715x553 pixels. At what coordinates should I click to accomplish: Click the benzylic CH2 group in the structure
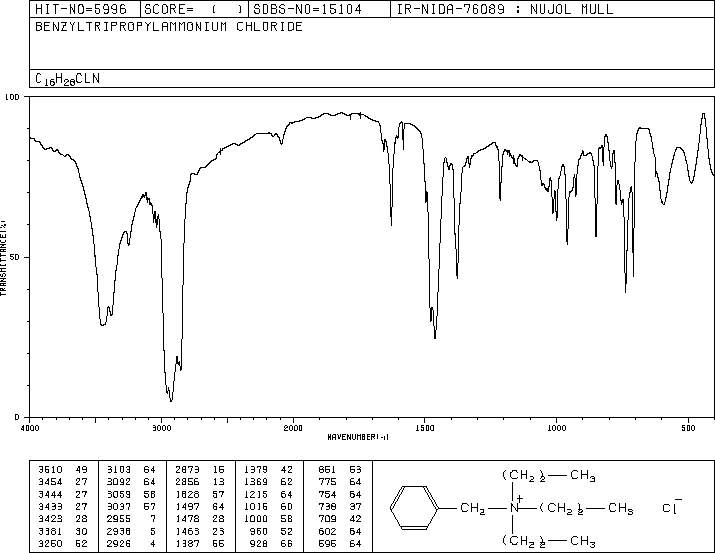click(473, 508)
